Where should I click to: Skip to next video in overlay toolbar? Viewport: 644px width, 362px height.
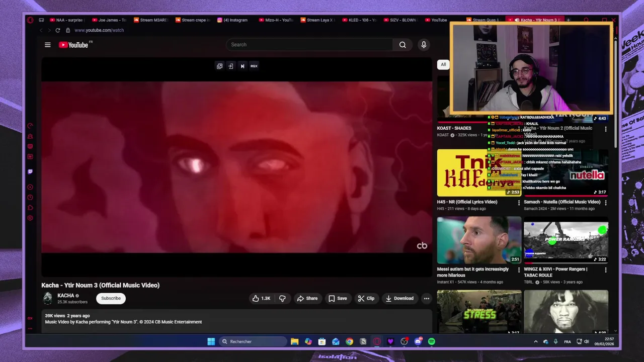tap(243, 66)
